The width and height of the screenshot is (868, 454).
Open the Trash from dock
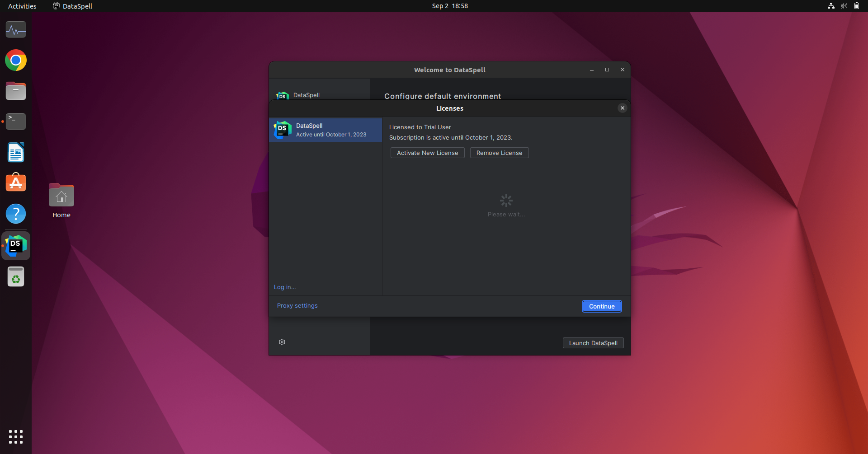[16, 277]
